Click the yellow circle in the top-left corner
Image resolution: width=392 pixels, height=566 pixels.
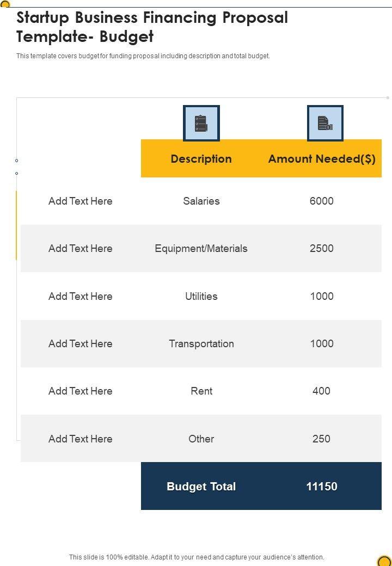[x=5, y=4]
